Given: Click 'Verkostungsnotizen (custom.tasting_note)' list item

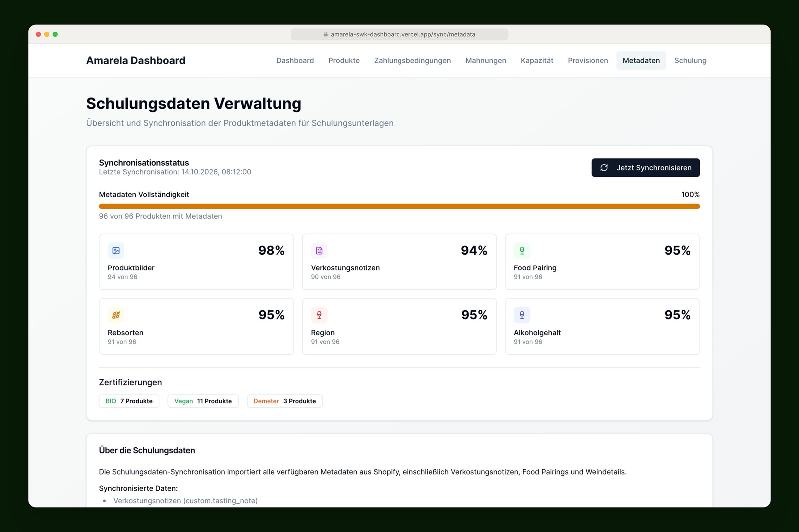Looking at the screenshot, I should click(x=185, y=501).
